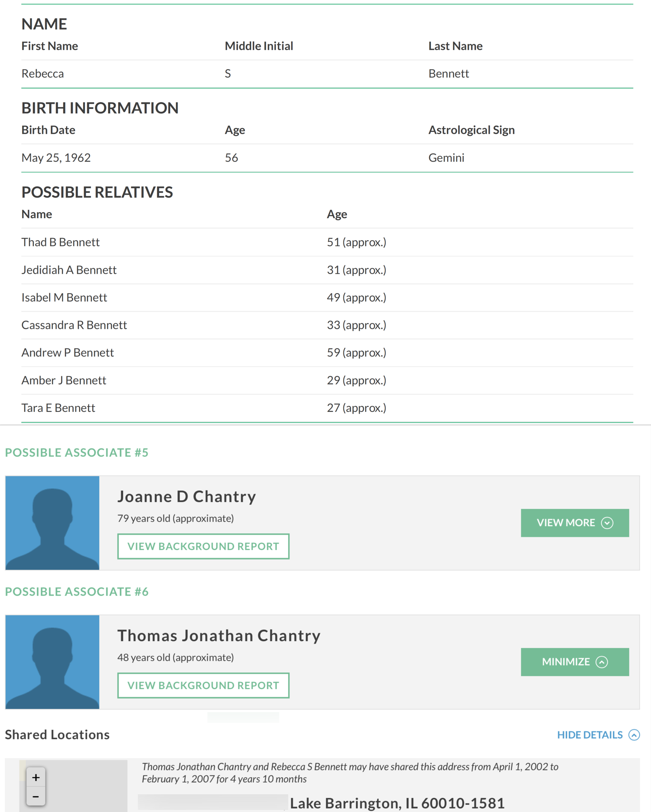Select relative Andrew P Bennett
651x812 pixels.
click(x=68, y=352)
